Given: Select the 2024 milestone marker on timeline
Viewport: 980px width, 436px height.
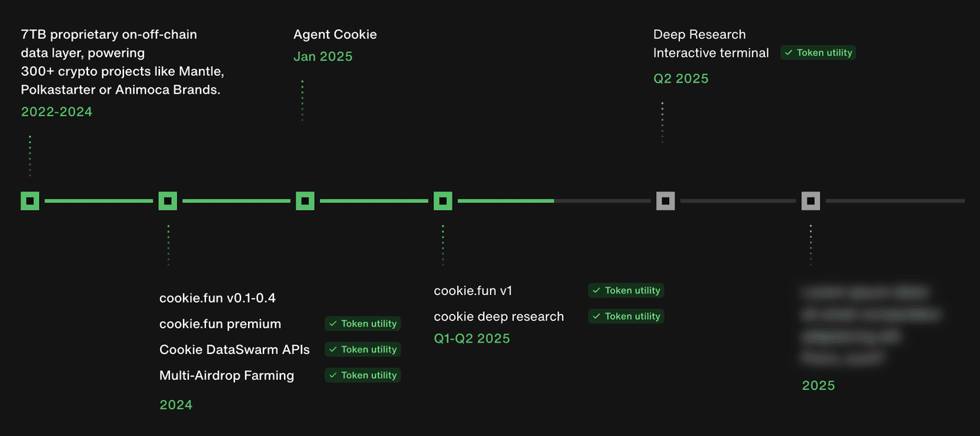Looking at the screenshot, I should (168, 201).
